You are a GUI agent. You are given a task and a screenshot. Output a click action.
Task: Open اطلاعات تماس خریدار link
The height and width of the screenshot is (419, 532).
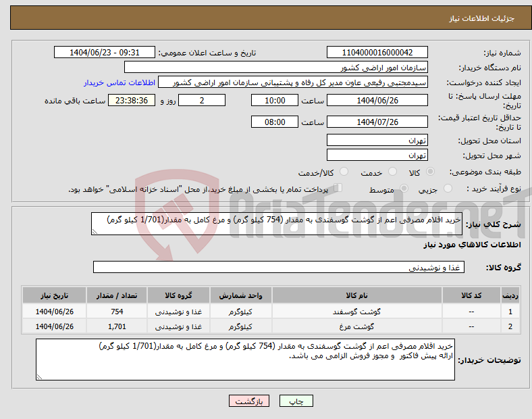click(x=119, y=82)
